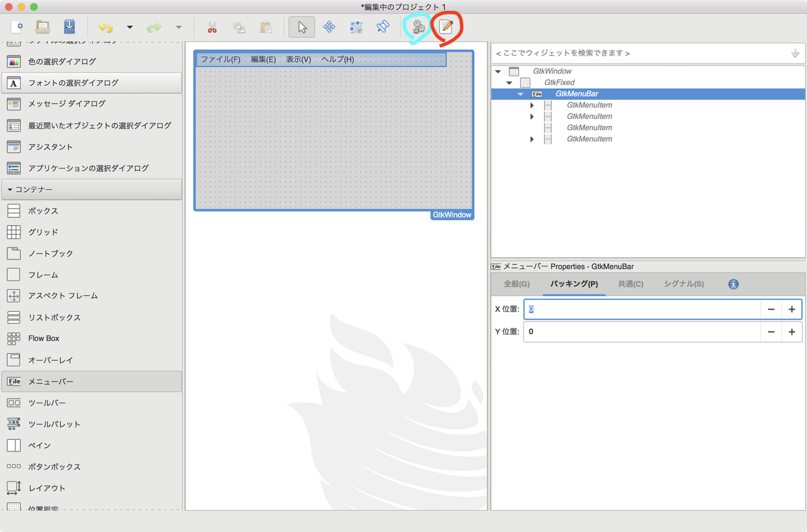This screenshot has height=532, width=807.
Task: Open the accessibility properties icon
Action: point(733,284)
